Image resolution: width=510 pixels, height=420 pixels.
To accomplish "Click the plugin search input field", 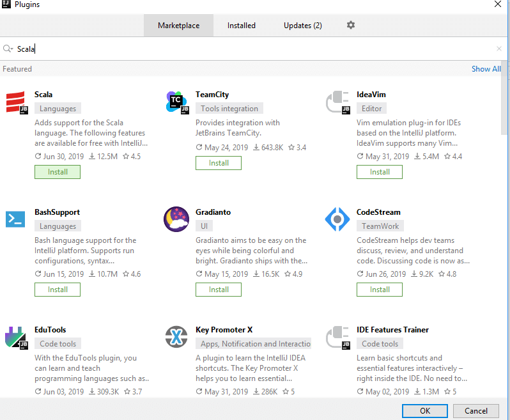I will tap(256, 49).
